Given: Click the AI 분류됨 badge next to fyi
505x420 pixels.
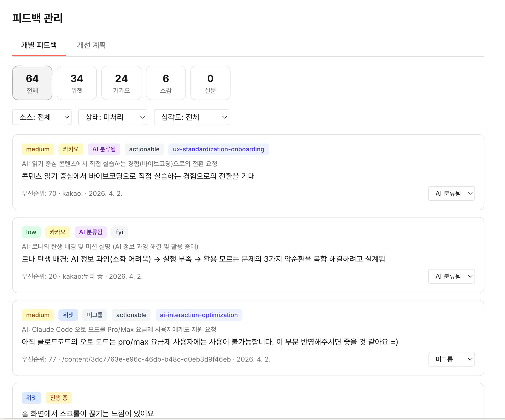Looking at the screenshot, I should pos(91,232).
